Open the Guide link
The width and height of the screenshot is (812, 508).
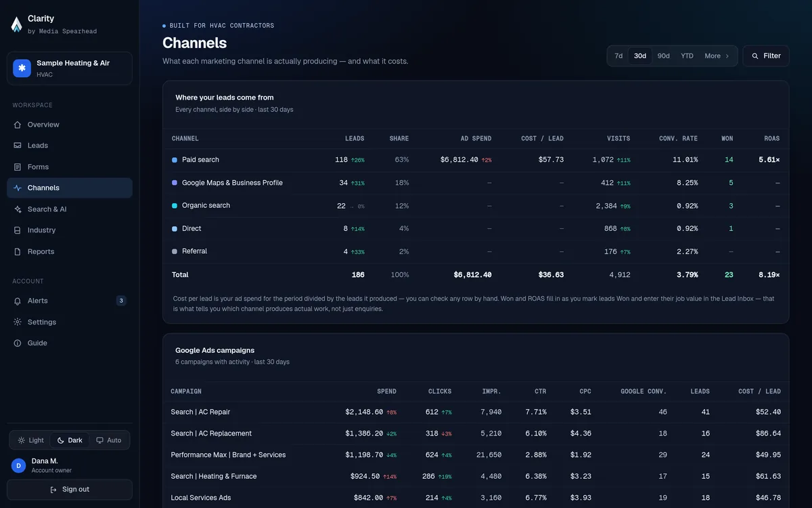pyautogui.click(x=70, y=343)
